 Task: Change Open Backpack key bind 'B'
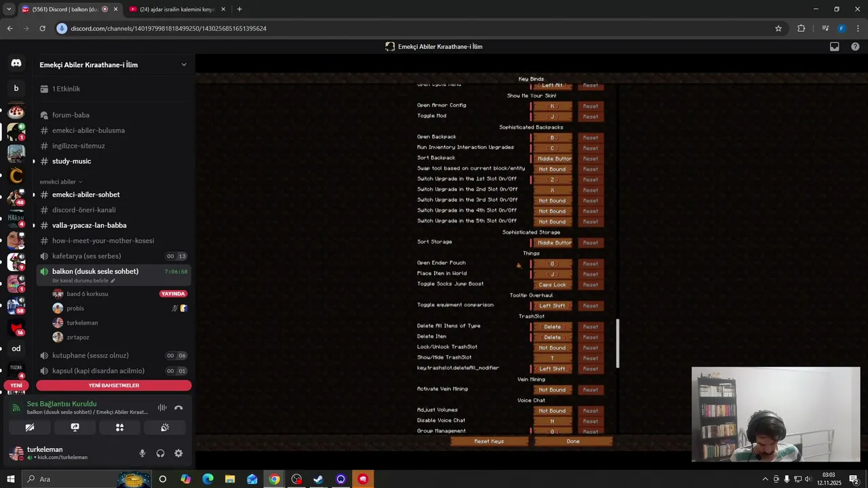[x=552, y=138]
